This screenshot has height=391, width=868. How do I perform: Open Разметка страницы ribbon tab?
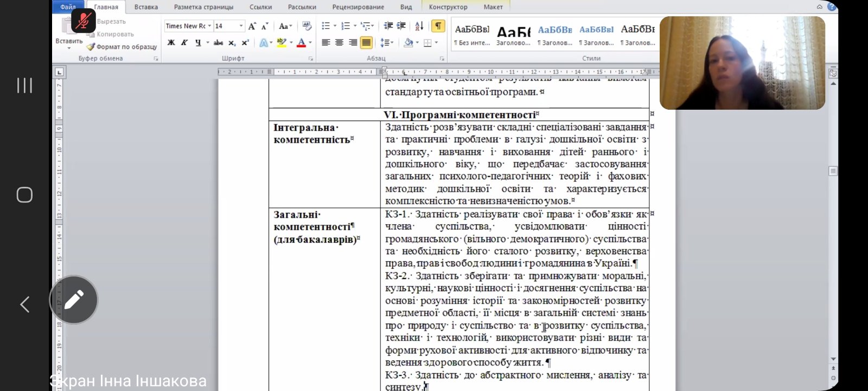(x=203, y=7)
